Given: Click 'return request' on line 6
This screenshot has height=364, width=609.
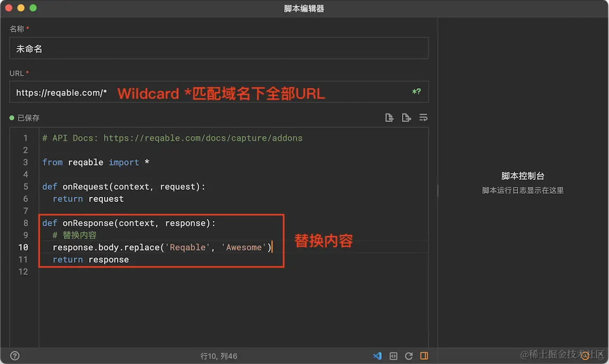Looking at the screenshot, I should coord(88,199).
